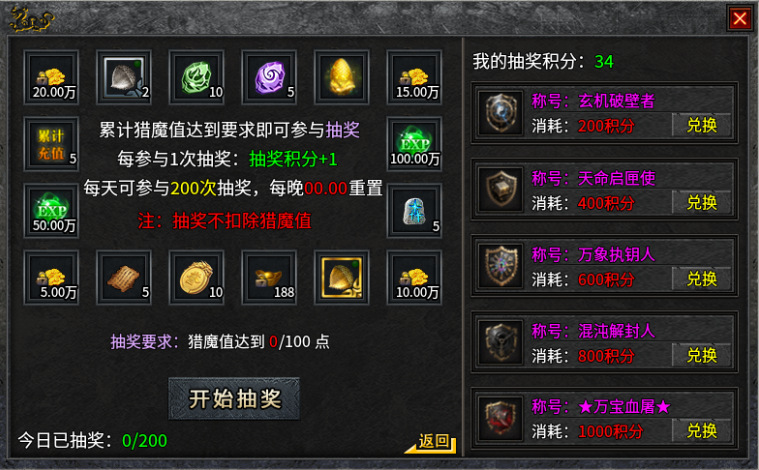Screen dimensions: 759x470
Task: Select the 50.00万 EXP prize icon
Action: [51, 211]
